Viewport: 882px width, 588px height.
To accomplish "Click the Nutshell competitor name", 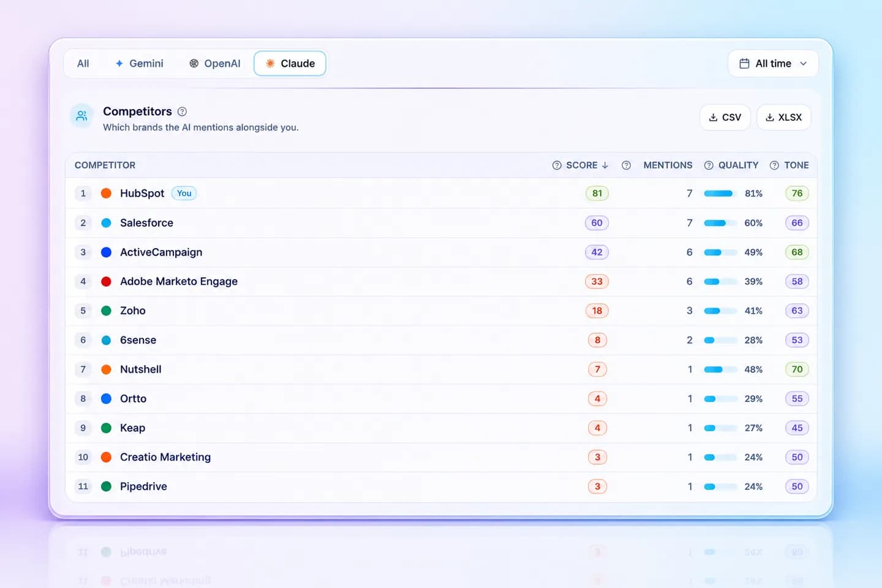I will tap(141, 369).
